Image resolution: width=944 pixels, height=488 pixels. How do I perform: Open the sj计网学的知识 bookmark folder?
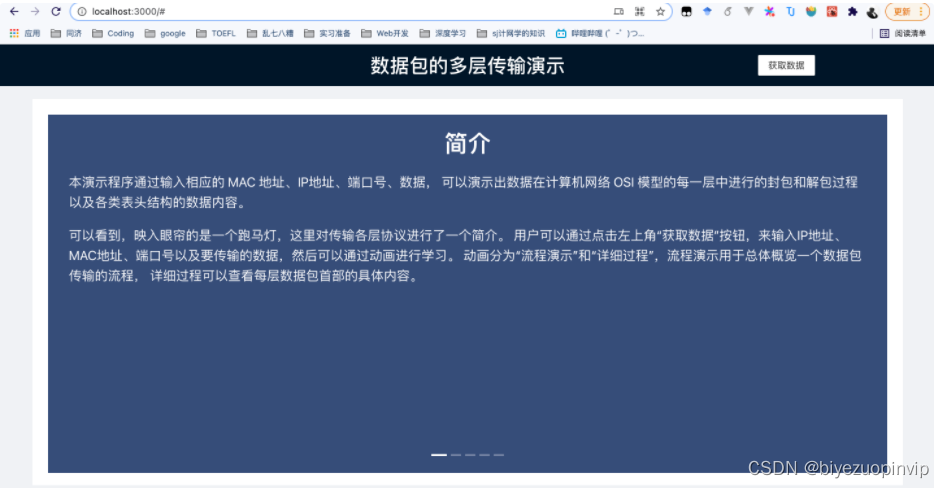(x=511, y=33)
